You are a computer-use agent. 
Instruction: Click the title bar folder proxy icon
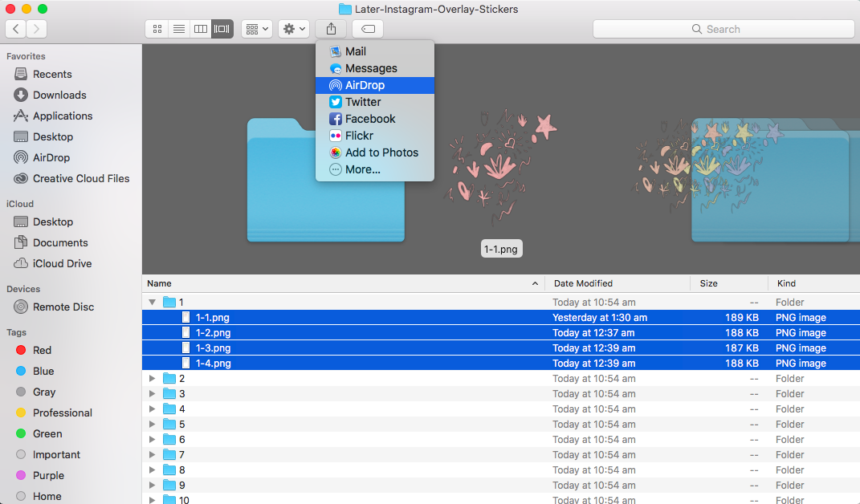(345, 10)
